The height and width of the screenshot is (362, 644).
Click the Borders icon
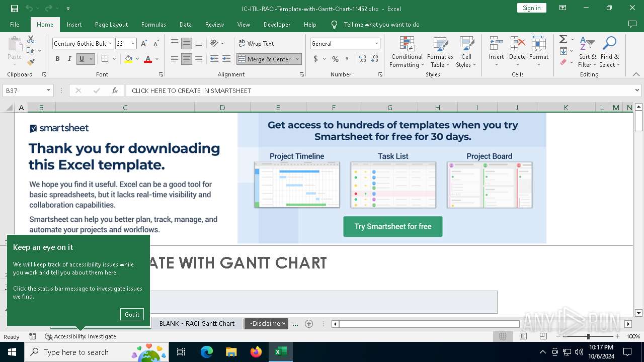click(105, 59)
